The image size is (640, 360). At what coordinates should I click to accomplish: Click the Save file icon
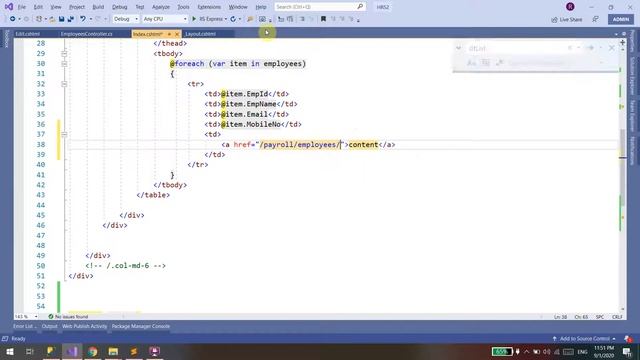pos(61,19)
